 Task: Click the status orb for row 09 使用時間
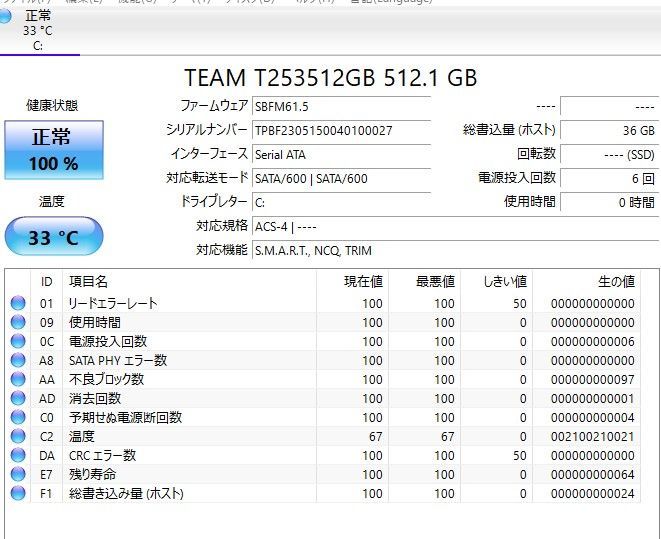(18, 322)
